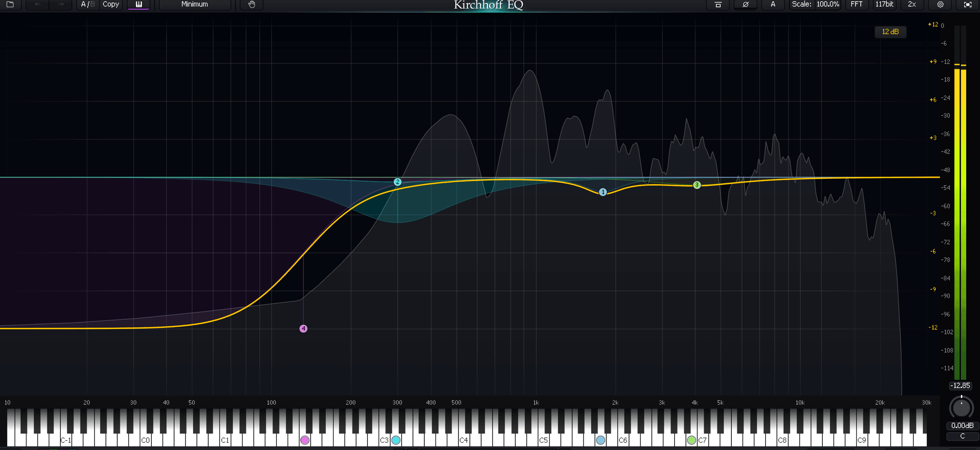
Task: Click the C0 piano key
Action: [x=145, y=440]
